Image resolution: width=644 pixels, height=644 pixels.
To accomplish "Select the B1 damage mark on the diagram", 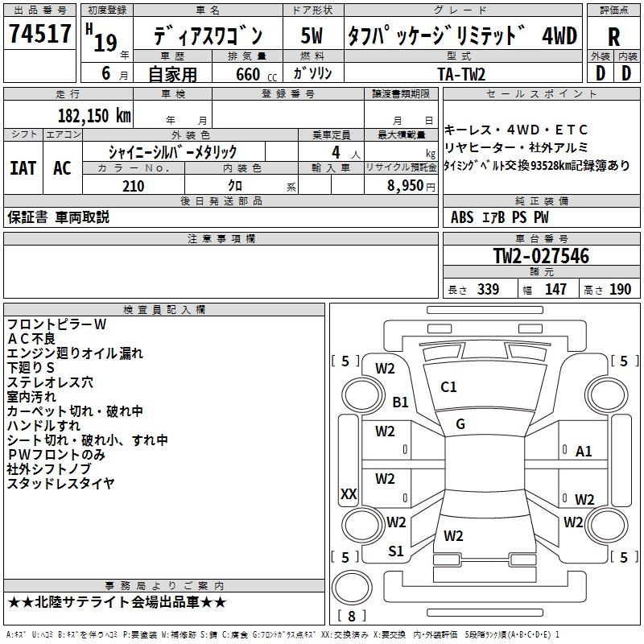I will 400,402.
